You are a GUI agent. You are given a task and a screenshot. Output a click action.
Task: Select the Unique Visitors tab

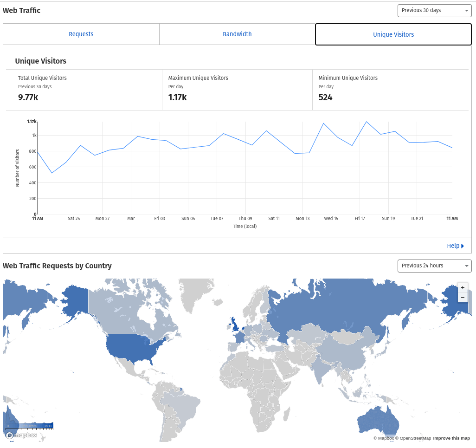pos(393,34)
